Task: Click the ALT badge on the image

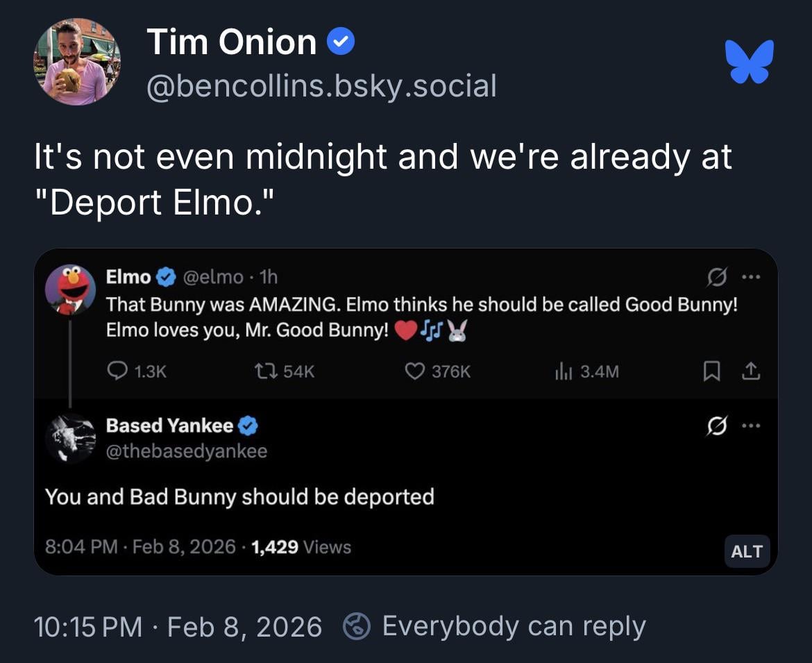Action: click(x=747, y=551)
